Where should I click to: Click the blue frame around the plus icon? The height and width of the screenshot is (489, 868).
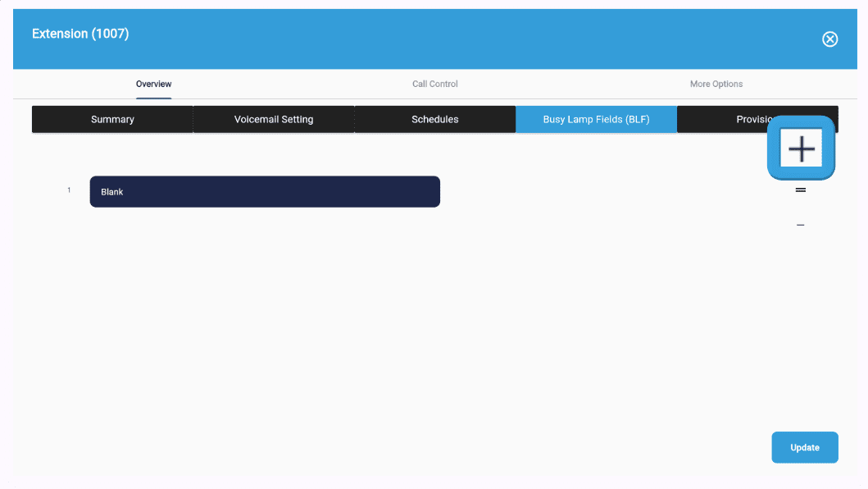click(x=773, y=149)
